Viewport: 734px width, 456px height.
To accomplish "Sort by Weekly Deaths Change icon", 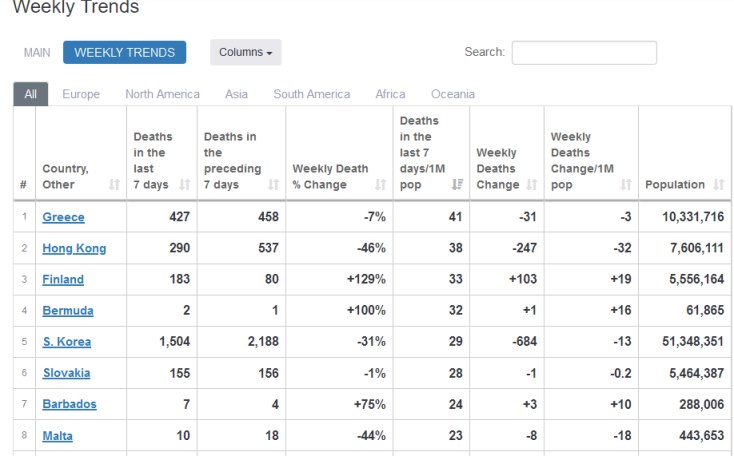I will [531, 185].
